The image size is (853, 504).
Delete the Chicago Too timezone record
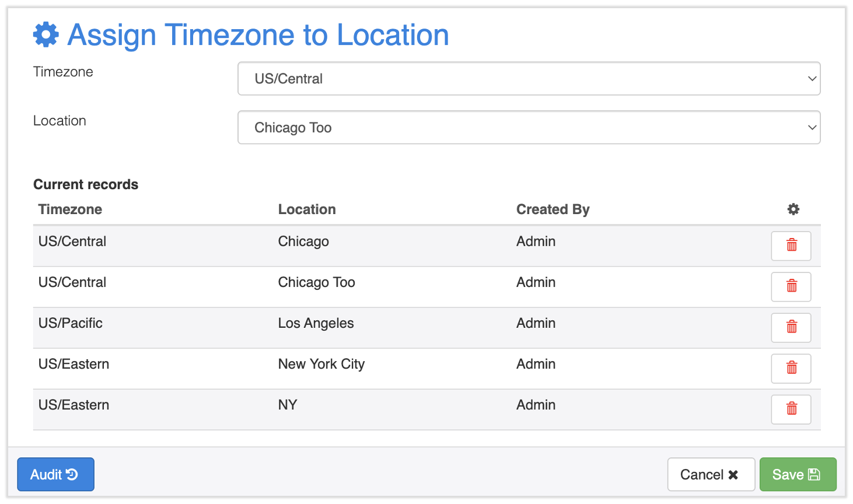pyautogui.click(x=791, y=286)
